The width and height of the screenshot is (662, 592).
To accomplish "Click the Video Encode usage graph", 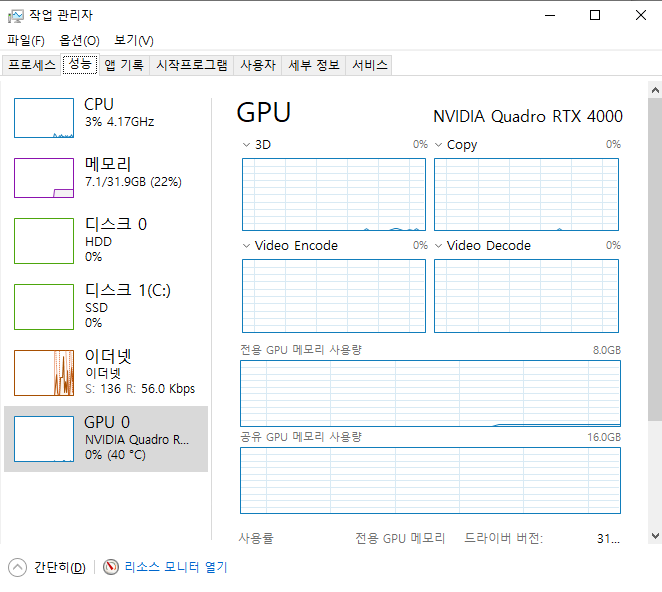I will 334,296.
